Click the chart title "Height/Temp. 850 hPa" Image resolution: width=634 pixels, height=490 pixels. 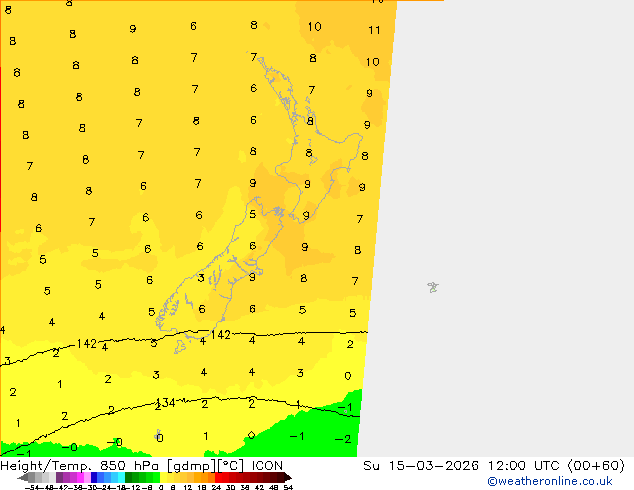pyautogui.click(x=81, y=466)
